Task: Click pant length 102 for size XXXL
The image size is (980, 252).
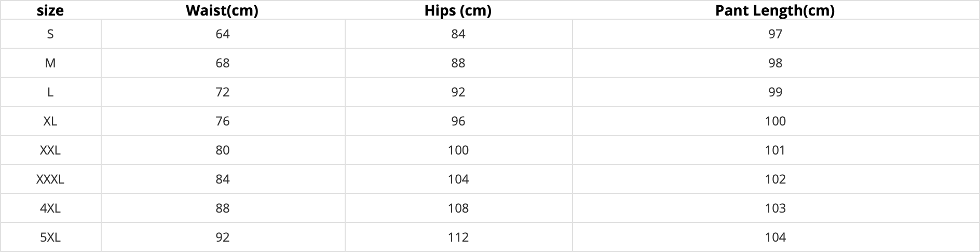Action: [775, 179]
